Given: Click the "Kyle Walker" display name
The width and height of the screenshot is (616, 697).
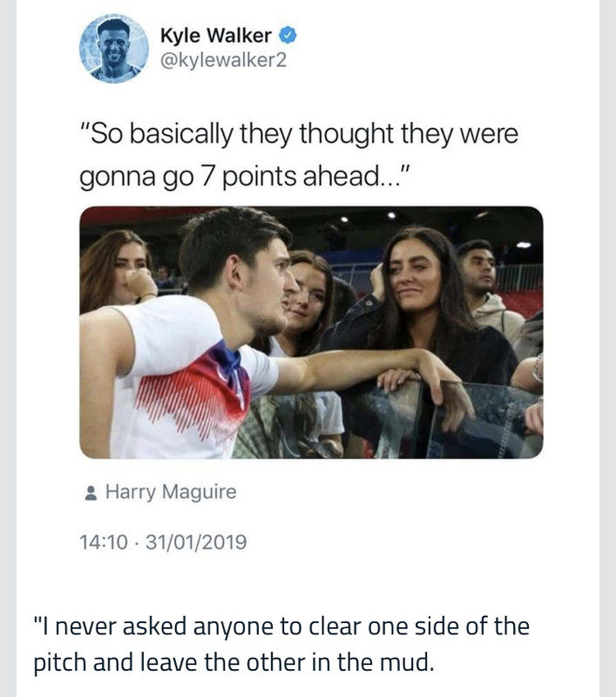Looking at the screenshot, I should [x=216, y=36].
